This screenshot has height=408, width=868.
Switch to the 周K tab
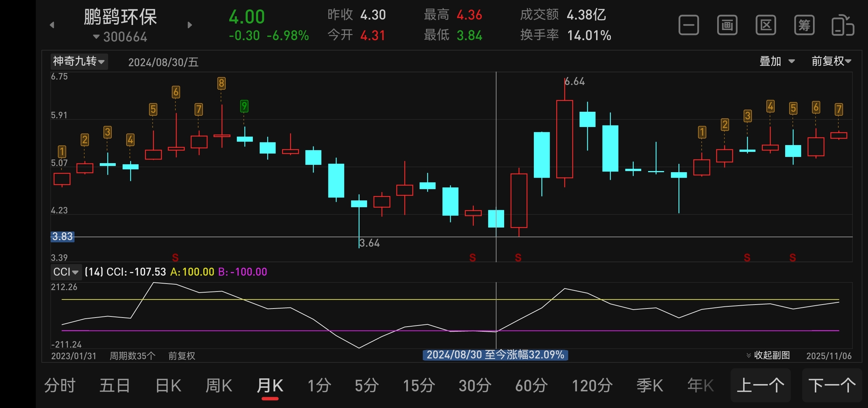219,386
